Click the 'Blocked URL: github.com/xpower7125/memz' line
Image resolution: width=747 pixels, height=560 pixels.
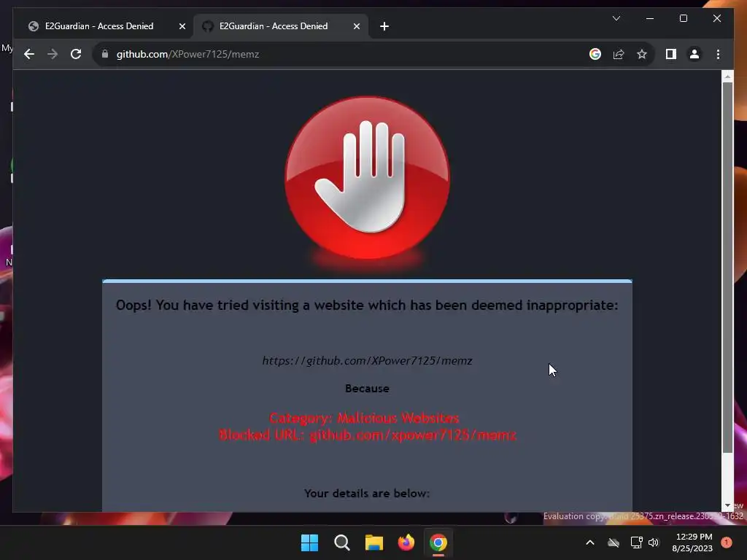368,435
